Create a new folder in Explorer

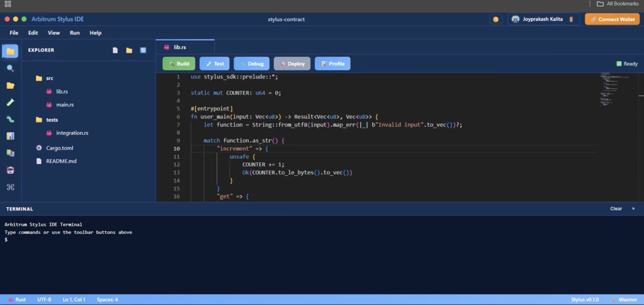129,50
